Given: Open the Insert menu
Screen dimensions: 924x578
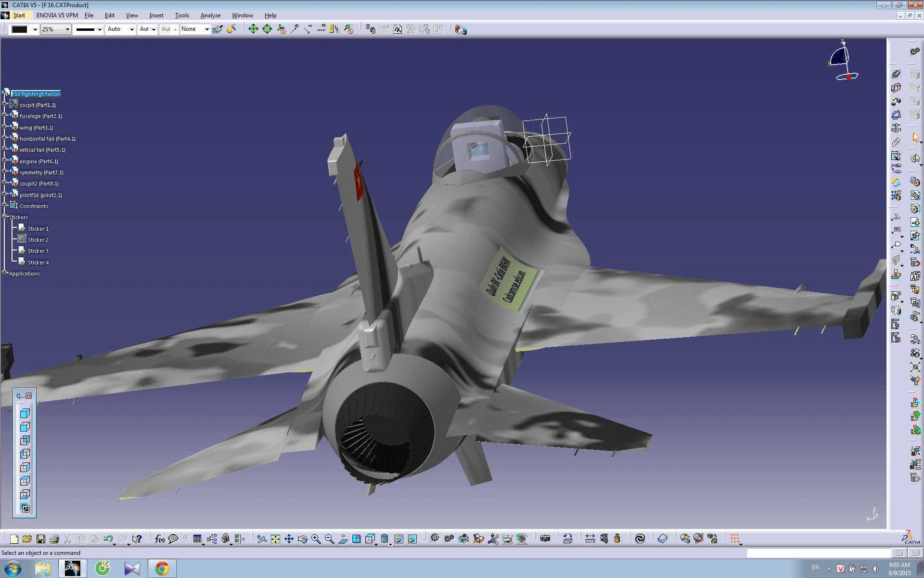Looking at the screenshot, I should pyautogui.click(x=156, y=15).
